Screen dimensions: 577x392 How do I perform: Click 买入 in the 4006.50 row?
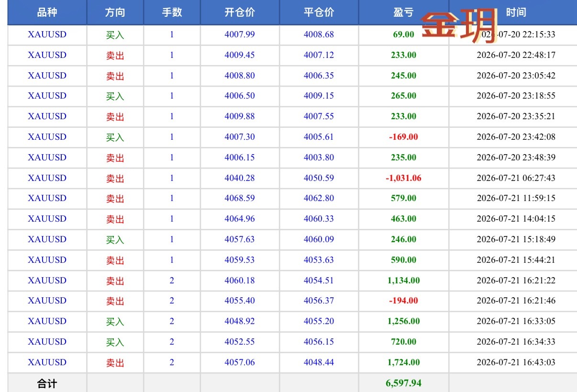point(115,96)
